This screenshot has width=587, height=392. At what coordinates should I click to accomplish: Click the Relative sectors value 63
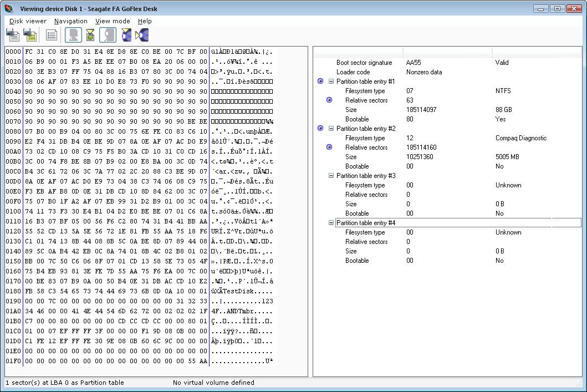click(x=410, y=100)
